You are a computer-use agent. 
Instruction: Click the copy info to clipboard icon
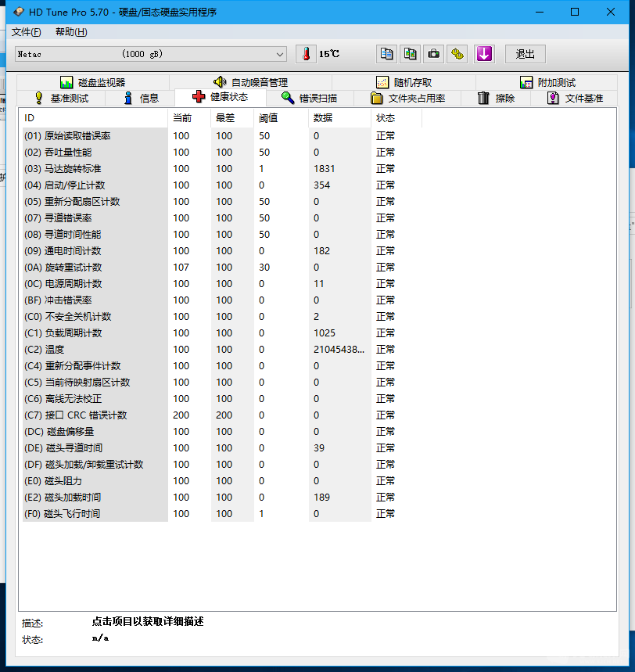386,54
